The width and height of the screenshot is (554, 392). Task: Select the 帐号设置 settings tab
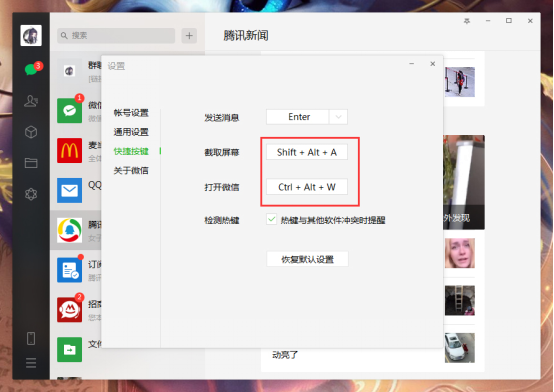click(131, 113)
